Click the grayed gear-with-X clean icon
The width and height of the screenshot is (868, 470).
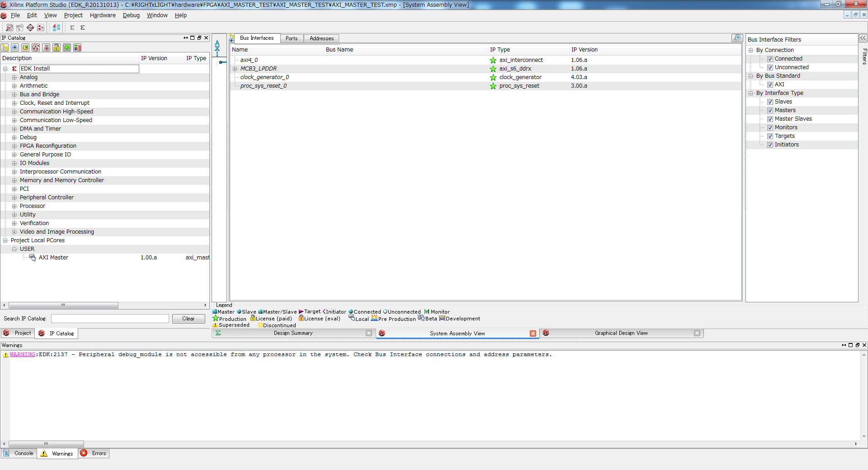point(20,28)
